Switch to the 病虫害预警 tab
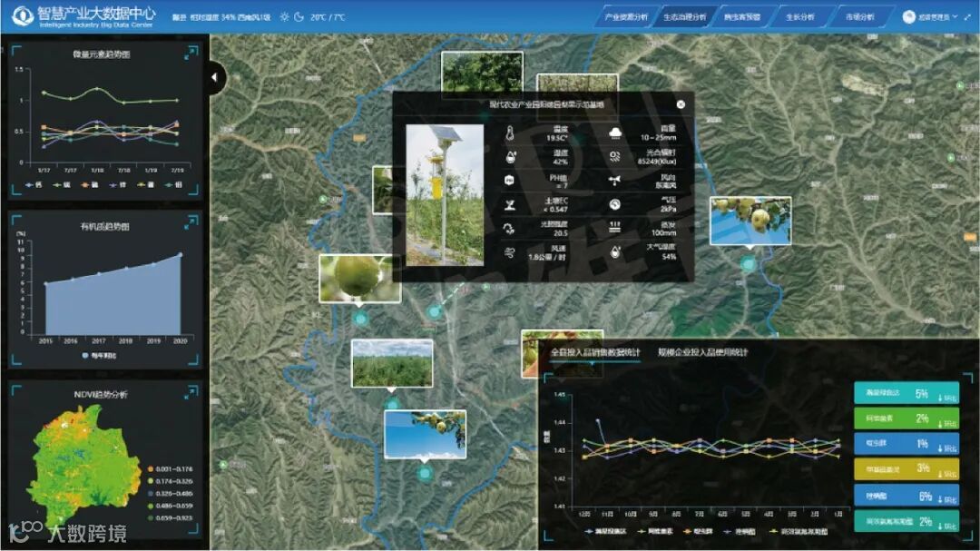This screenshot has height=551, width=980. coord(742,17)
